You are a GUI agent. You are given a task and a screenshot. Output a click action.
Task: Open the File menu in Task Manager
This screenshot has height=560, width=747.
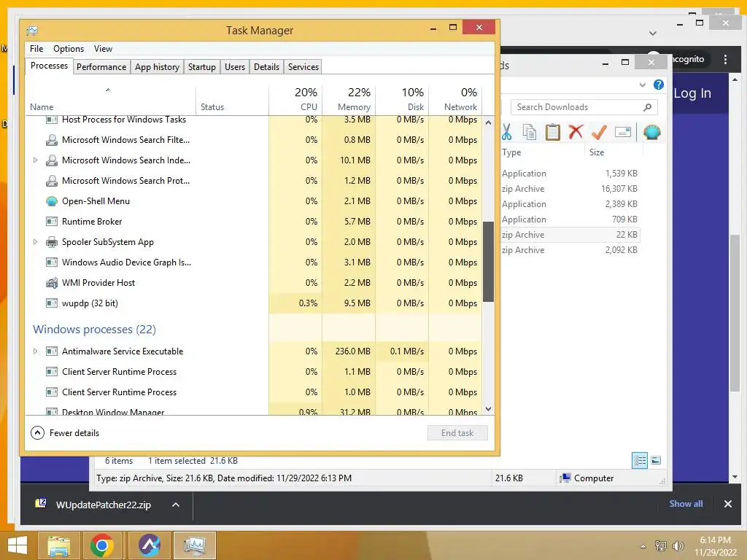point(36,49)
